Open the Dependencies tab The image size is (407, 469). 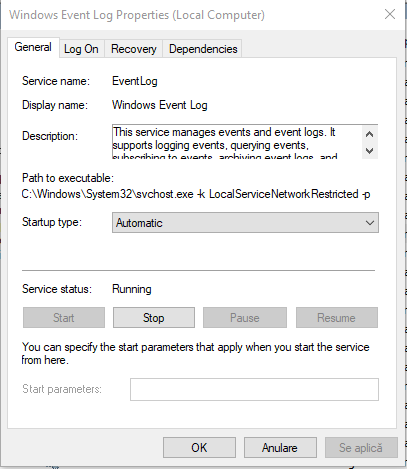(203, 49)
